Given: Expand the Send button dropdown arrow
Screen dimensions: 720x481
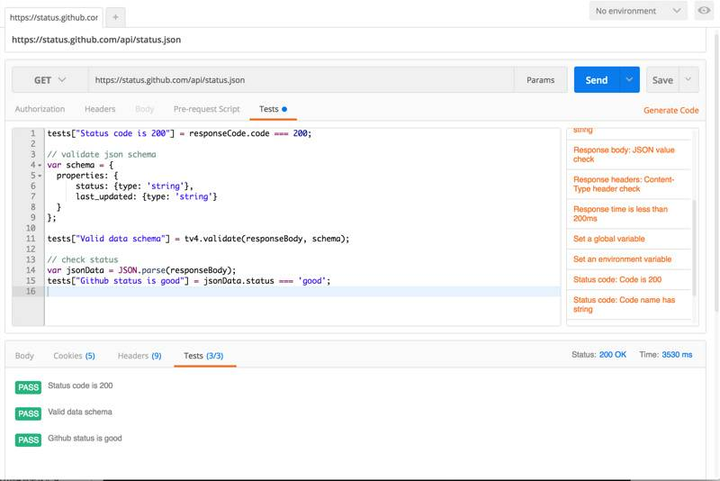Looking at the screenshot, I should (x=629, y=80).
